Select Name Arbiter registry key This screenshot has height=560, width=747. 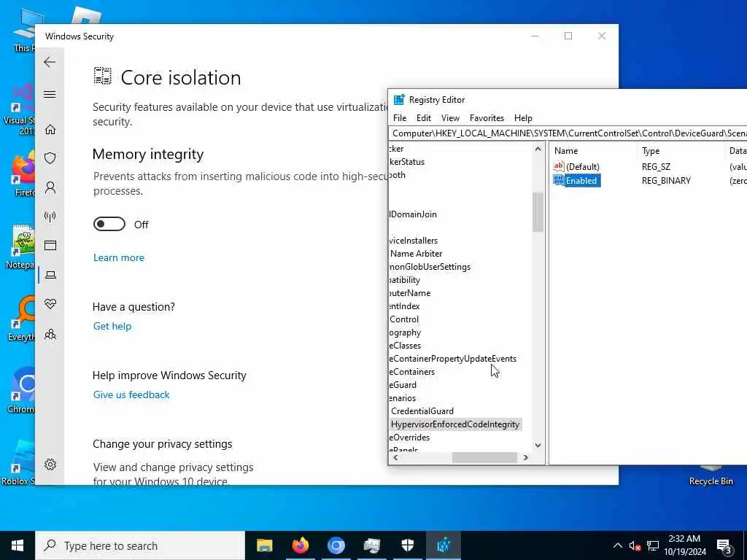[x=416, y=254]
